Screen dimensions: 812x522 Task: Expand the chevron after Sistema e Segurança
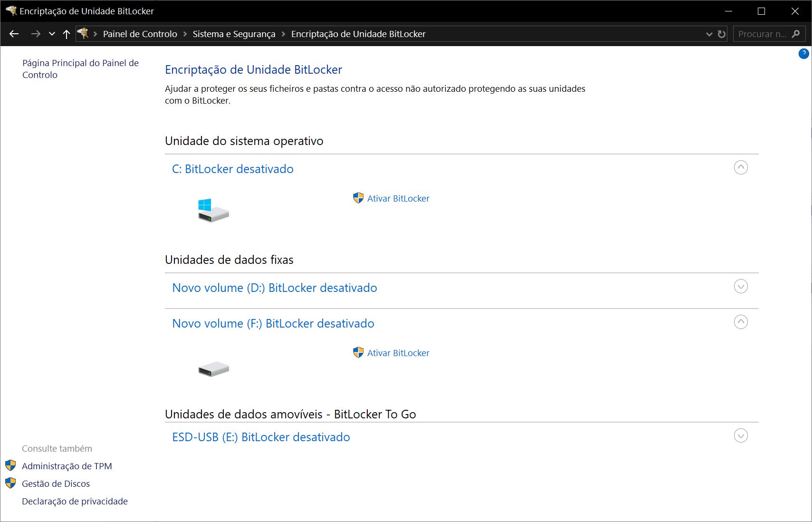coord(283,34)
